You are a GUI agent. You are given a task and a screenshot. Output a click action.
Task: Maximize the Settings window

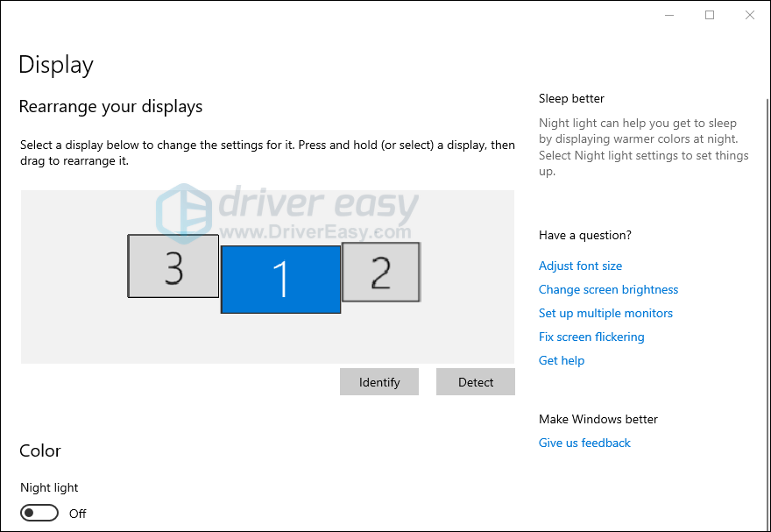(710, 15)
